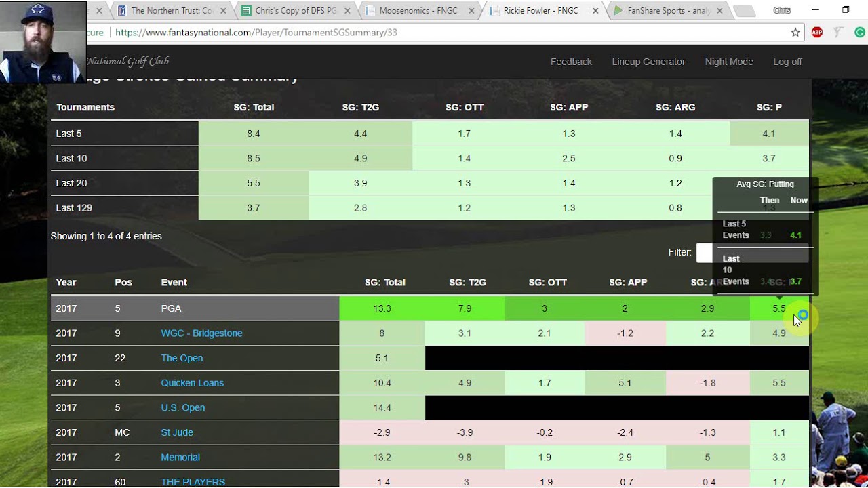Open the National Golf Club home logo

[127, 62]
